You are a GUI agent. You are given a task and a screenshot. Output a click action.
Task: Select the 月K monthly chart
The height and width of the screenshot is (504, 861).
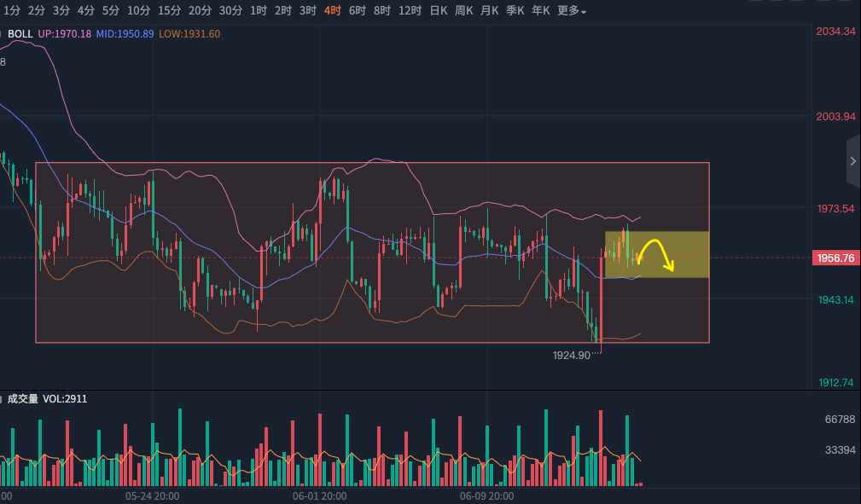click(490, 11)
